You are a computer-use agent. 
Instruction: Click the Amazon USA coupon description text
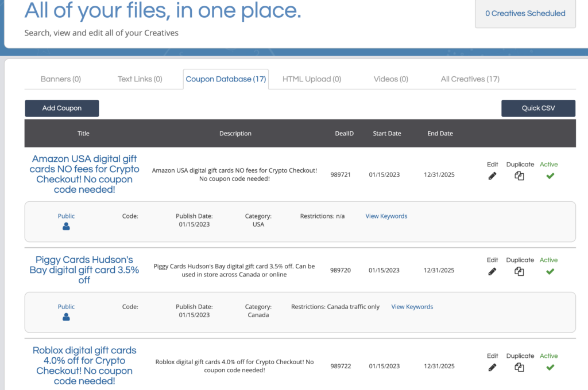click(234, 174)
